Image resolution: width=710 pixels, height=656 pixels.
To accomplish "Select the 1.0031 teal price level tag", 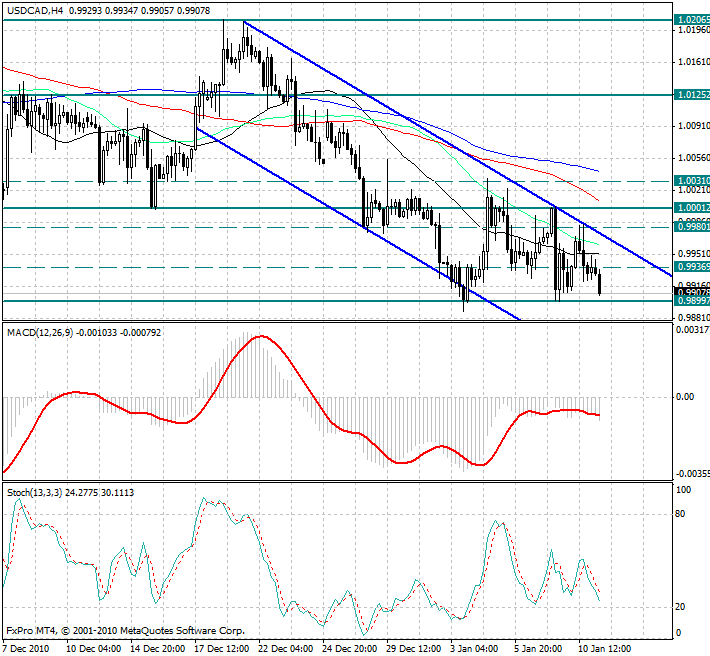I will click(x=692, y=181).
